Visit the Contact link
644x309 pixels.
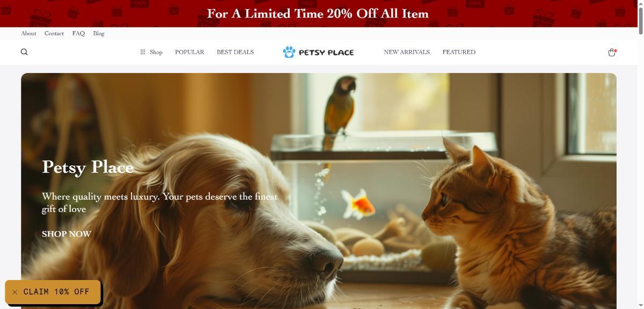[54, 33]
